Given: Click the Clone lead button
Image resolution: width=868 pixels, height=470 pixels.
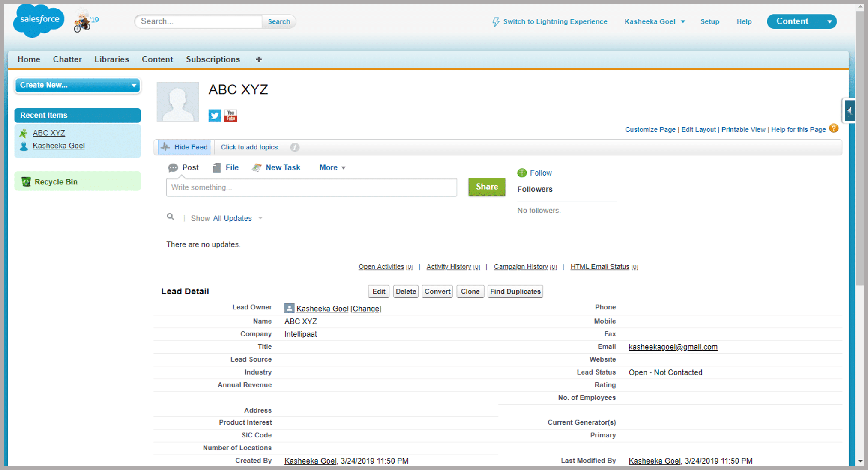Looking at the screenshot, I should pyautogui.click(x=470, y=292).
